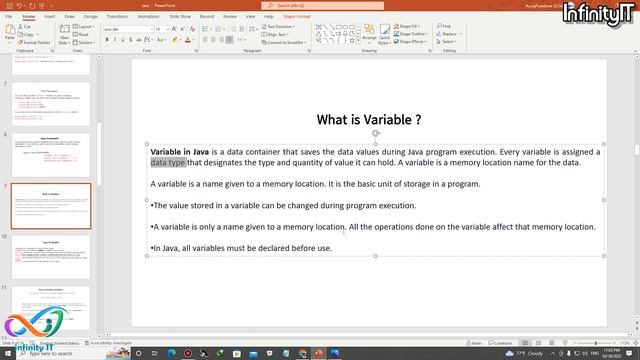Viewport: 640px width, 360px height.
Task: Toggle underline formatting
Action: point(122,40)
